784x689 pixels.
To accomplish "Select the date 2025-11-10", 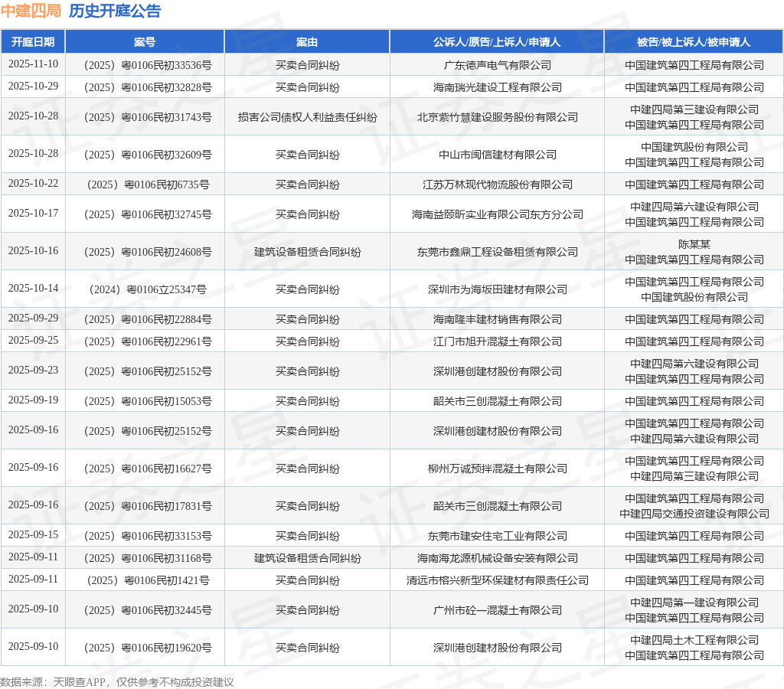I will coord(33,64).
